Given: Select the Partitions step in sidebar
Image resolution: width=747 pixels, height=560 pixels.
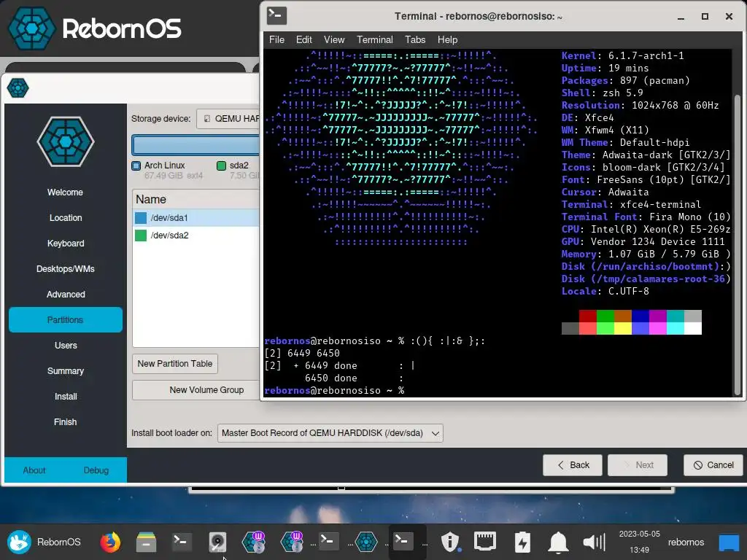Looking at the screenshot, I should coord(65,319).
